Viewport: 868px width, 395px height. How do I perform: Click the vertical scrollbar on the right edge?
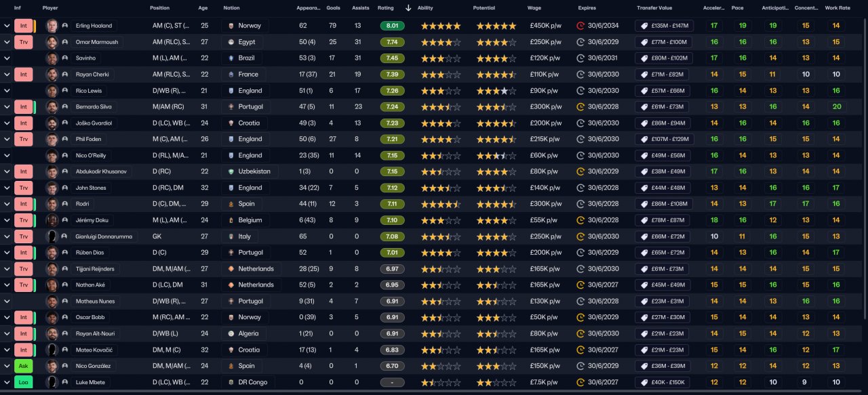865,169
